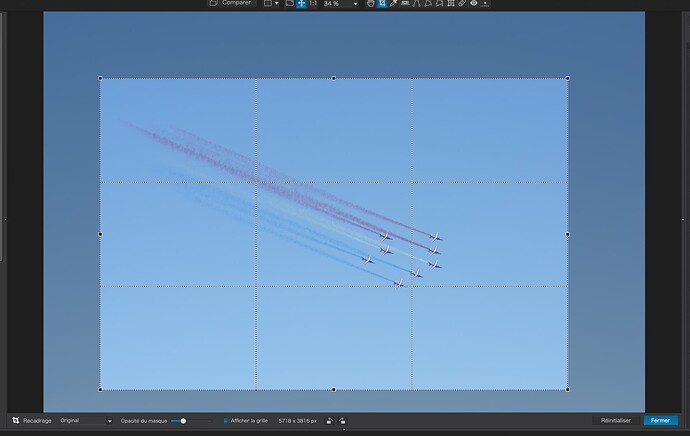Click the Comparer button in the top toolbar
Screen dimensions: 690x436
click(x=230, y=3)
